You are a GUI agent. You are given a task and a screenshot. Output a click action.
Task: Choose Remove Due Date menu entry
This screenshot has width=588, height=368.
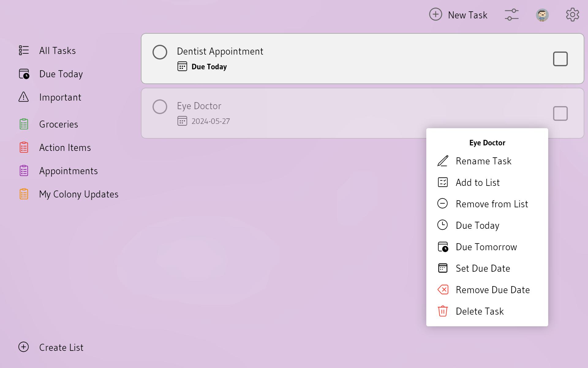[x=487, y=289]
